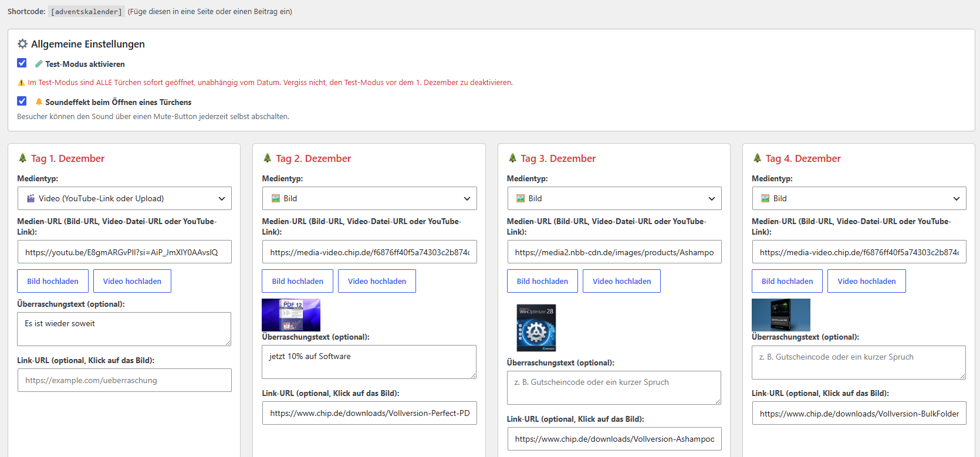980x457 pixels.
Task: Click the WinOptimizer 28 preview thumbnail in Tag 3
Action: coord(536,328)
